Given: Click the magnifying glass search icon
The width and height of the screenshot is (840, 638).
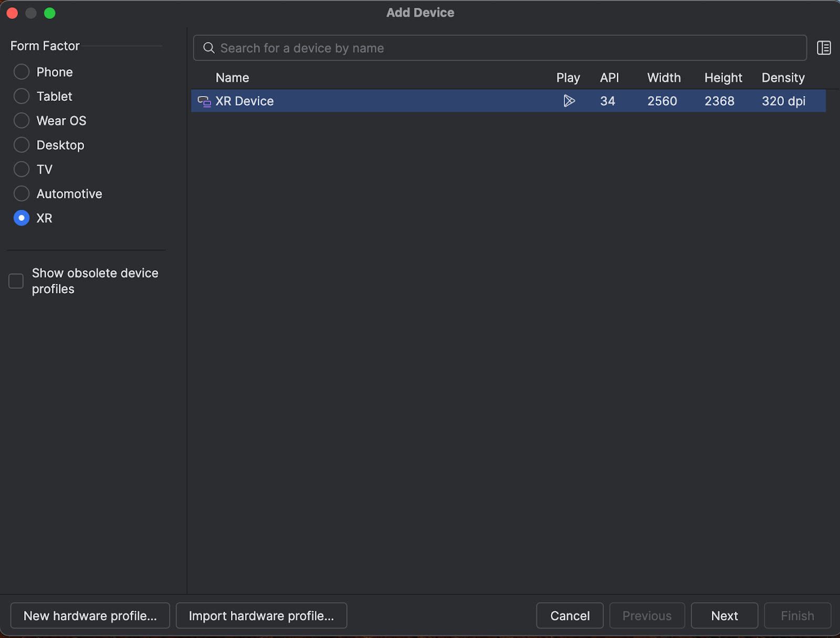Looking at the screenshot, I should click(x=209, y=48).
